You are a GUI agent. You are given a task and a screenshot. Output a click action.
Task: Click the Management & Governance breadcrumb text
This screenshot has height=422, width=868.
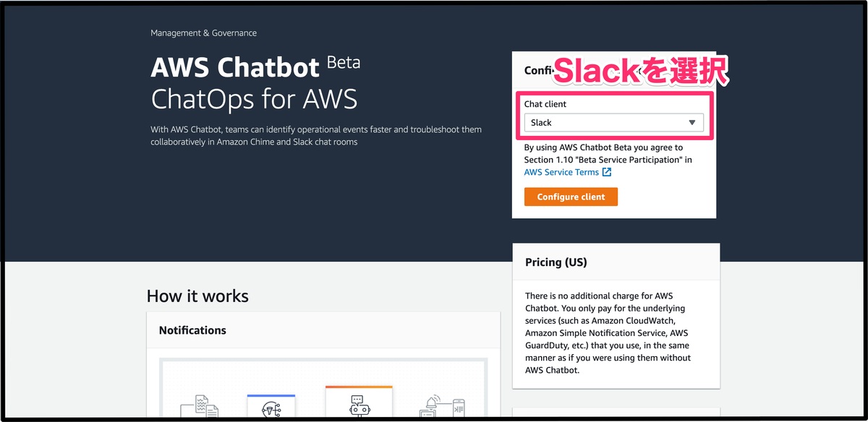pyautogui.click(x=203, y=33)
